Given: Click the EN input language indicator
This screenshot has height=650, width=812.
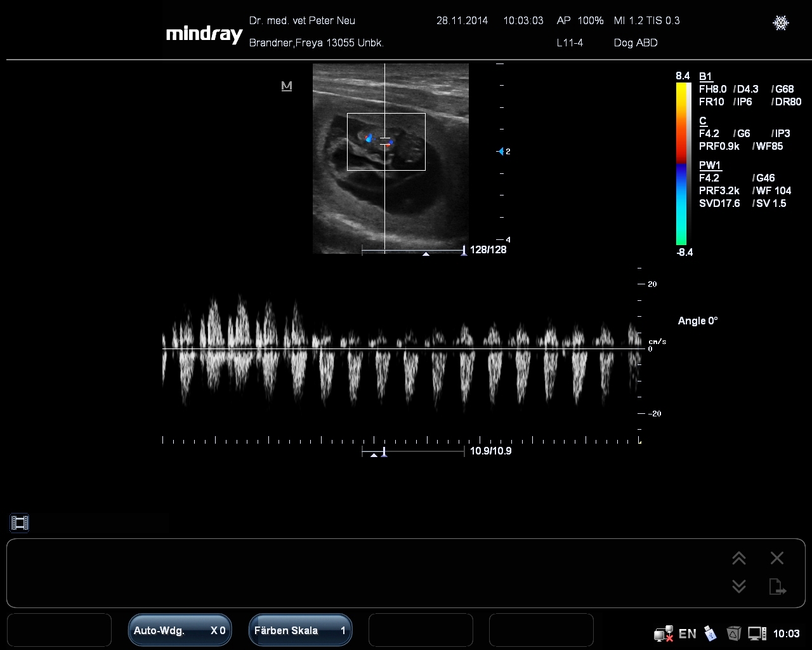Looking at the screenshot, I should [x=687, y=633].
